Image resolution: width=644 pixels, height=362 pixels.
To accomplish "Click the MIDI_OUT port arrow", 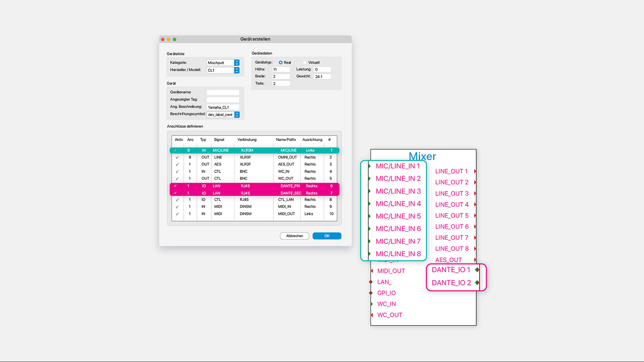I will pos(371,271).
